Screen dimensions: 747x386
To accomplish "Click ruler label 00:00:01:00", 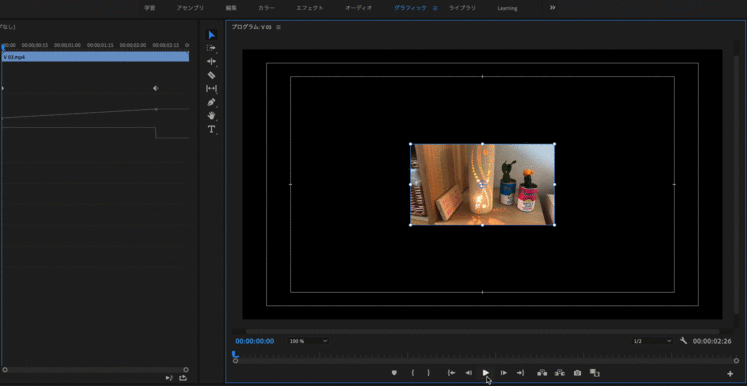I will point(67,45).
